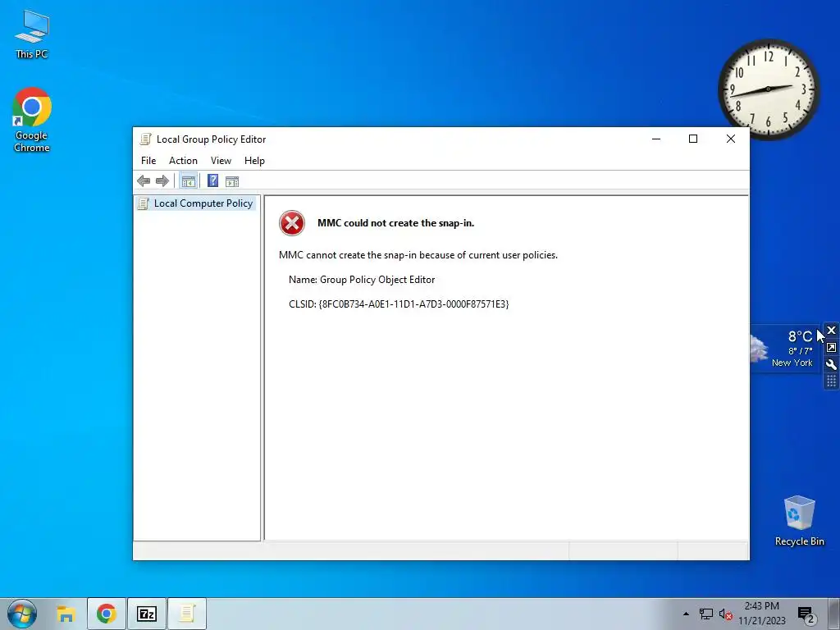Viewport: 840px width, 630px height.
Task: Click the network tray icon
Action: [x=706, y=614]
